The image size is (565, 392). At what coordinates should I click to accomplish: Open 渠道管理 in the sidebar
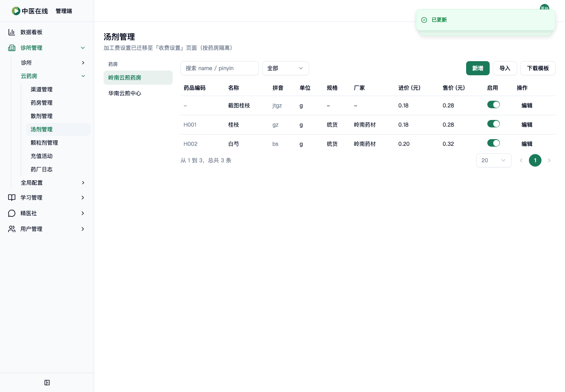[58, 89]
